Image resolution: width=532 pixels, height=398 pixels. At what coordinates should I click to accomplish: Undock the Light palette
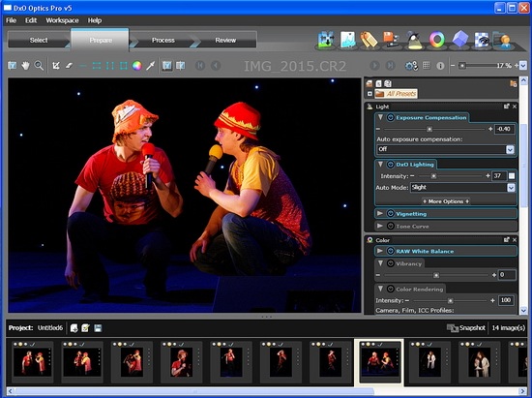pos(507,107)
